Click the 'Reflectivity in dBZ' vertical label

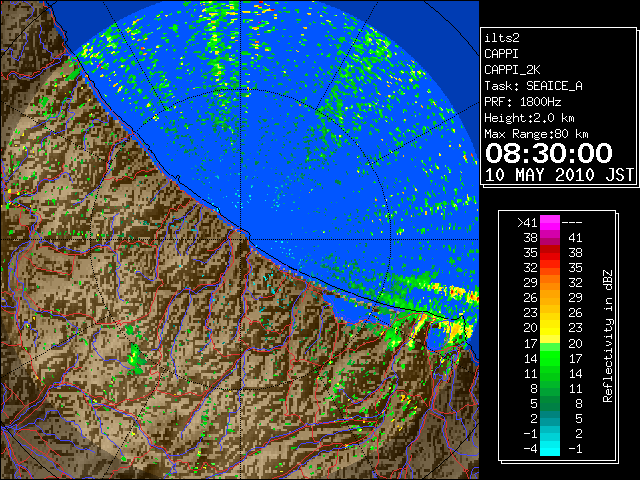607,336
